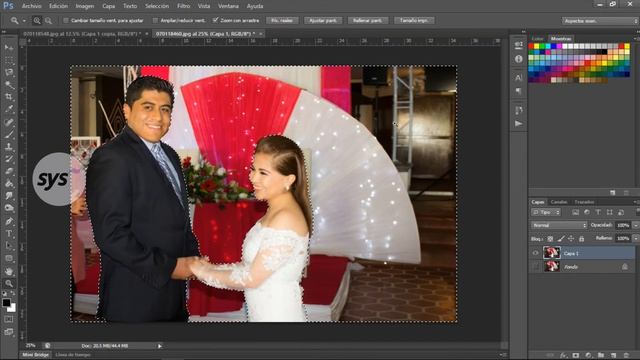
Task: Select the History Brush tool
Action: pyautogui.click(x=9, y=159)
